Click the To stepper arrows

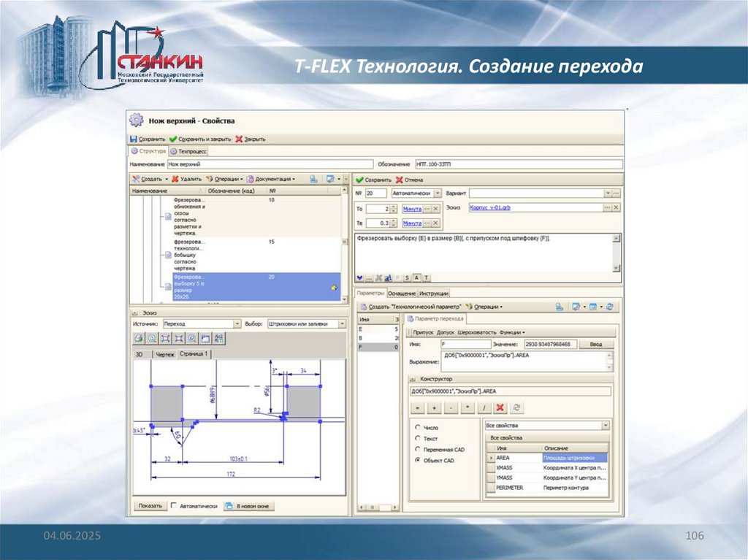tap(393, 209)
